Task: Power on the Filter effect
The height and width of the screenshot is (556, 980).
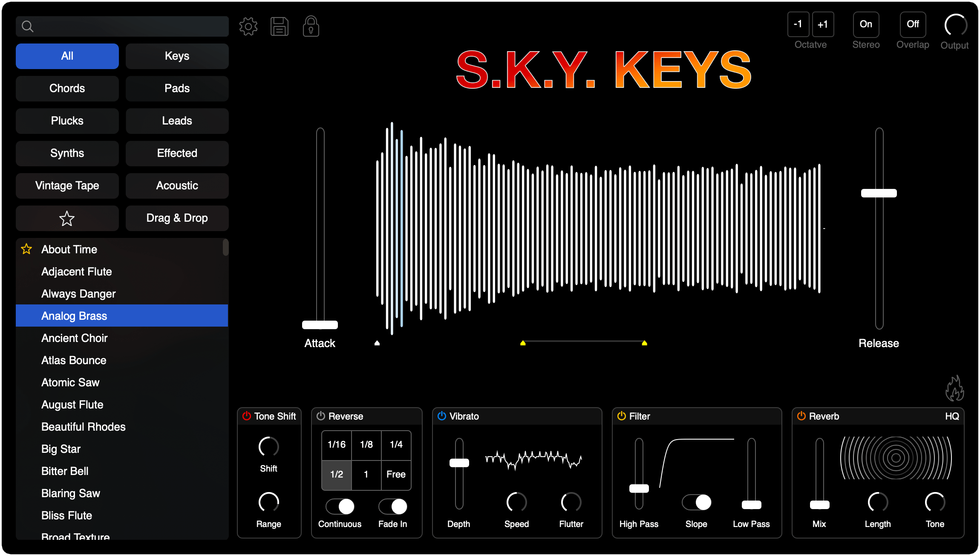Action: 621,416
